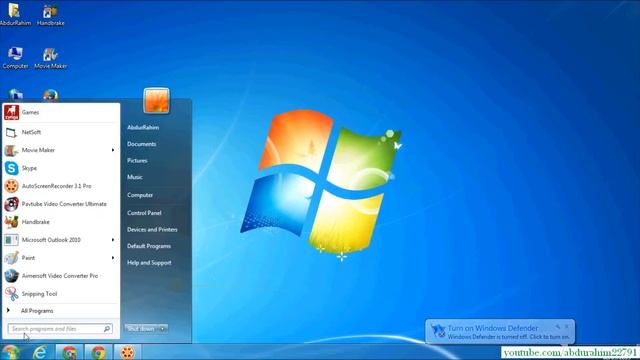Open Default Programs
This screenshot has width=640, height=360.
[x=149, y=246]
